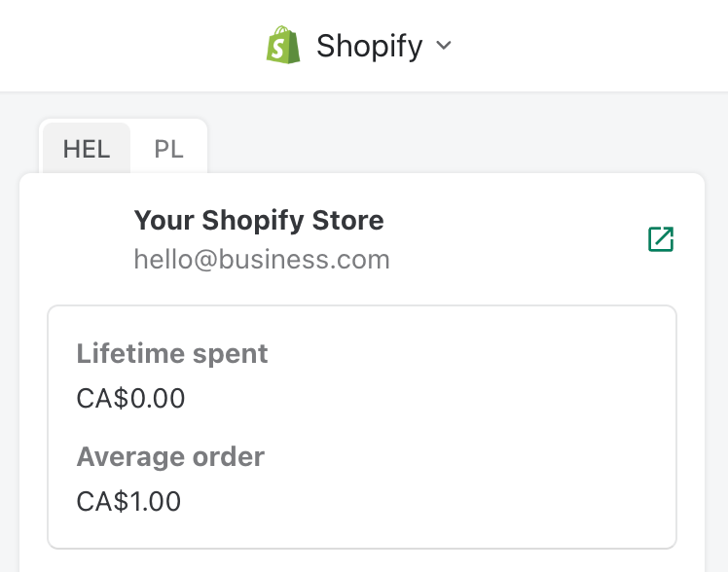Click empty header space left of Shopify logo
Image resolution: width=728 pixels, height=572 pixels.
(x=127, y=46)
